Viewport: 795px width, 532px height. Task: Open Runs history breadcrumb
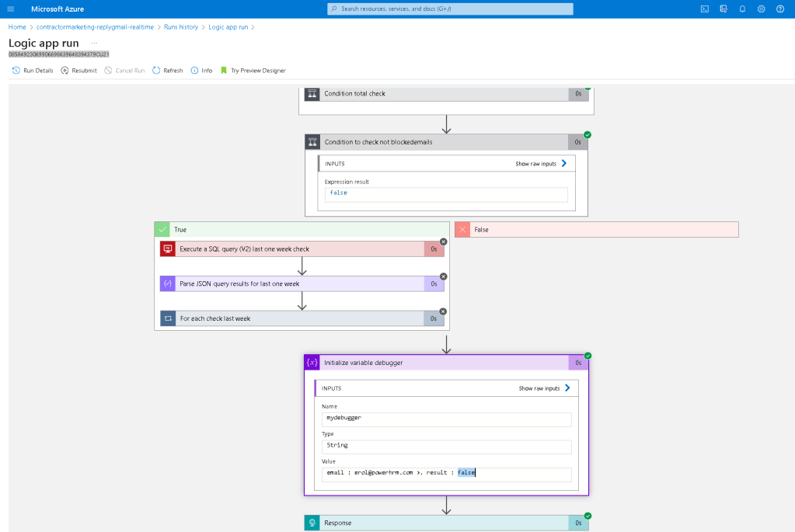point(181,27)
